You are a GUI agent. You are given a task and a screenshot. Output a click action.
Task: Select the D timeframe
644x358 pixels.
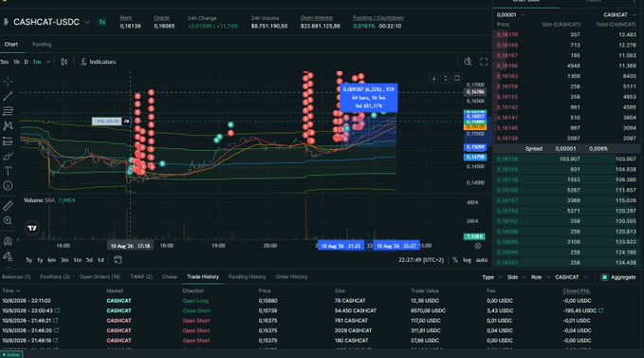26,62
